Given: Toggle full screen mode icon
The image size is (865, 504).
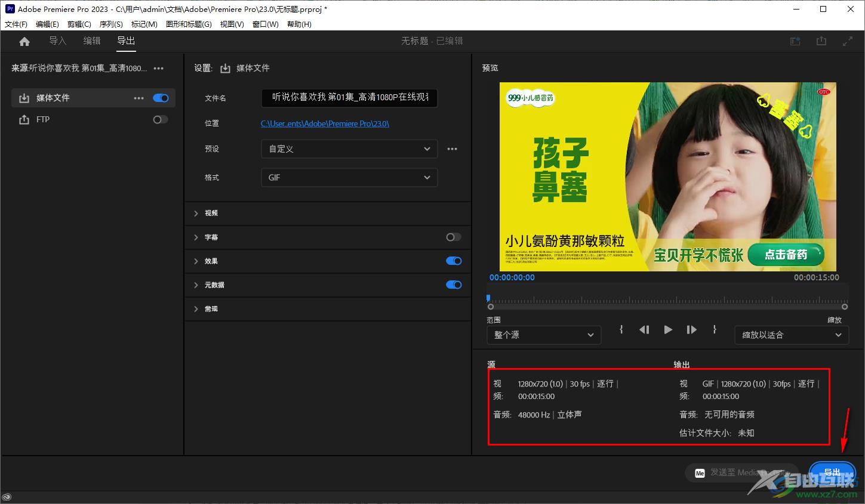Looking at the screenshot, I should 847,41.
